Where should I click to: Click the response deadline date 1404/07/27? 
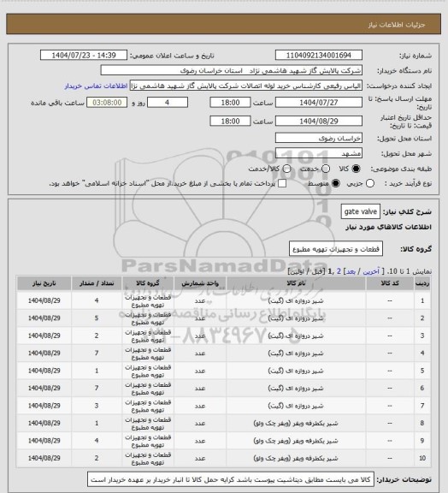pyautogui.click(x=319, y=102)
